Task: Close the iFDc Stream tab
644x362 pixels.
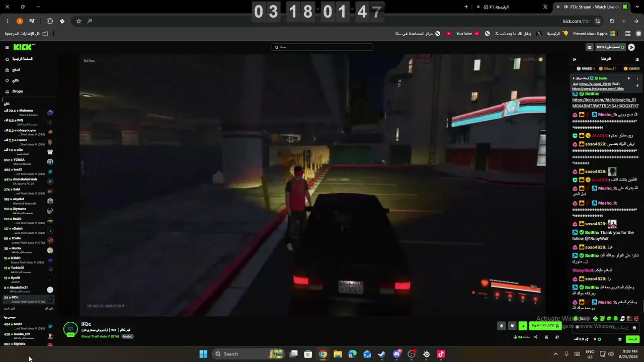Action: (558, 7)
